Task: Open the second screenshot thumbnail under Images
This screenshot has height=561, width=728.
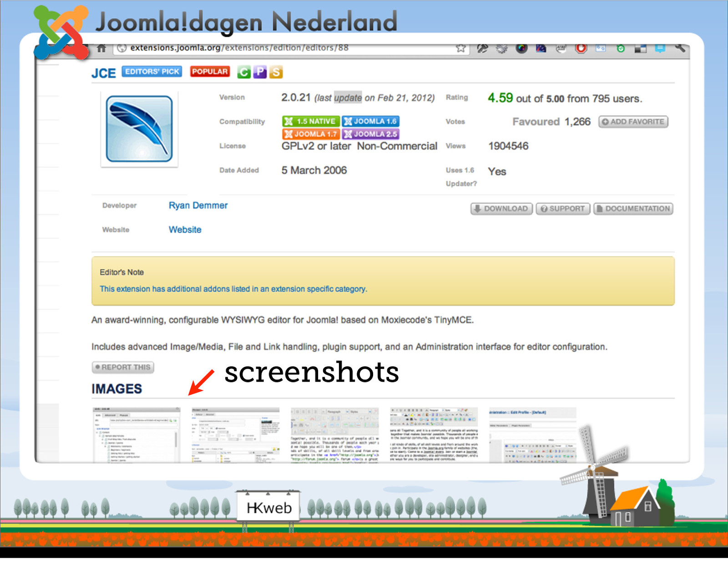Action: pyautogui.click(x=236, y=435)
